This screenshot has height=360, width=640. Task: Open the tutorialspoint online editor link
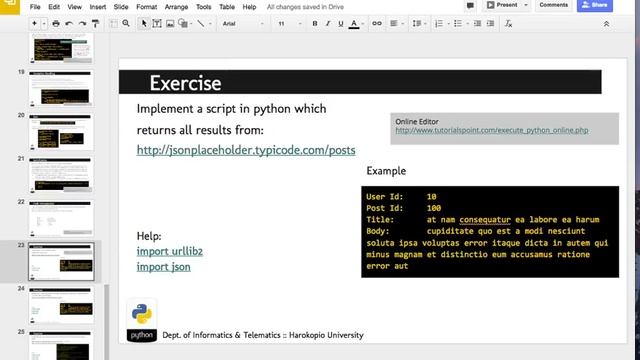pos(492,130)
